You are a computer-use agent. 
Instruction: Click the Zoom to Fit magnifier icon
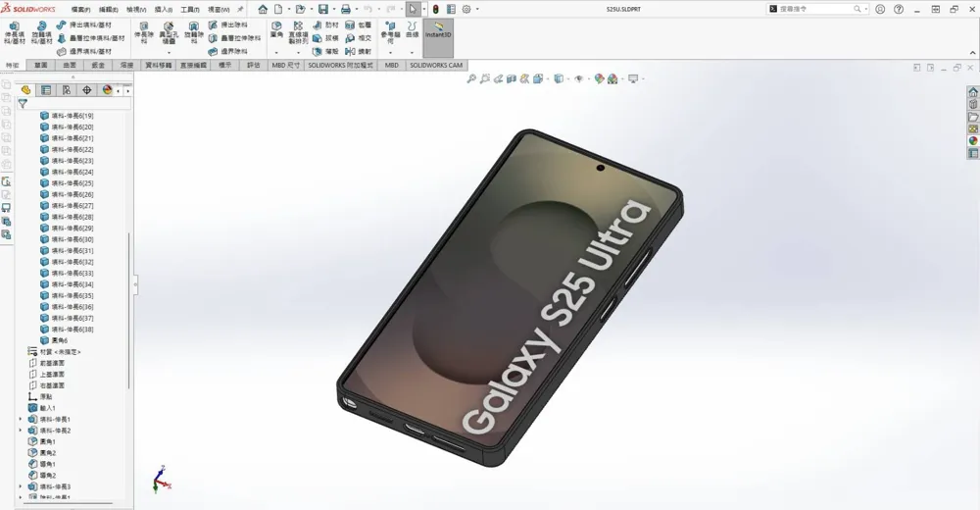click(471, 78)
